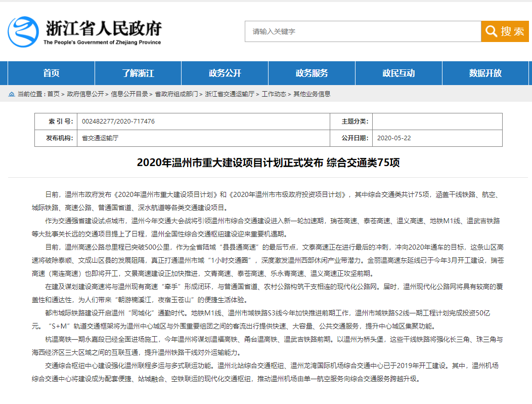Click the house icon before 当前位置
Image resolution: width=532 pixels, height=404 pixels.
[12, 94]
